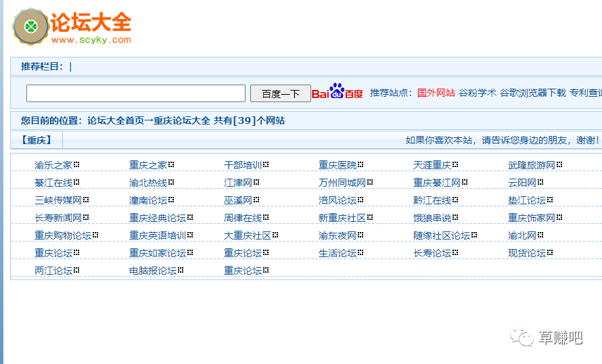This screenshot has width=602, height=364.
Task: Click the 百度一下 search button
Action: 280,94
